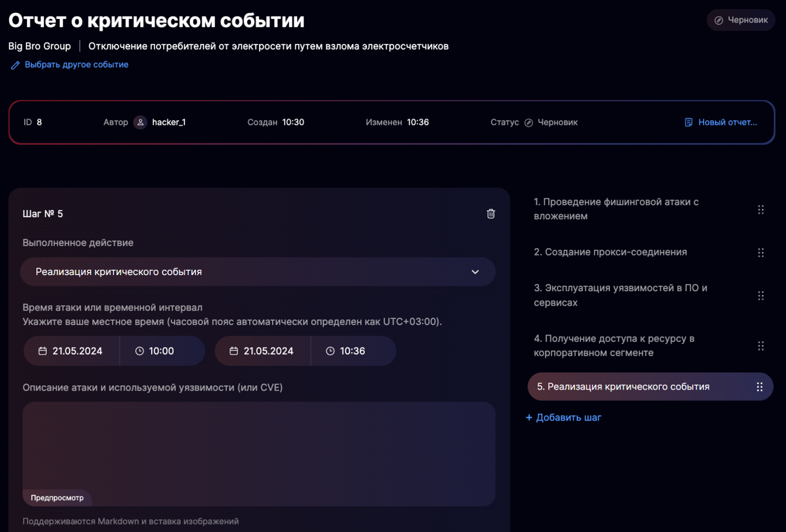
Task: Click the Новый отчет link
Action: coord(721,122)
